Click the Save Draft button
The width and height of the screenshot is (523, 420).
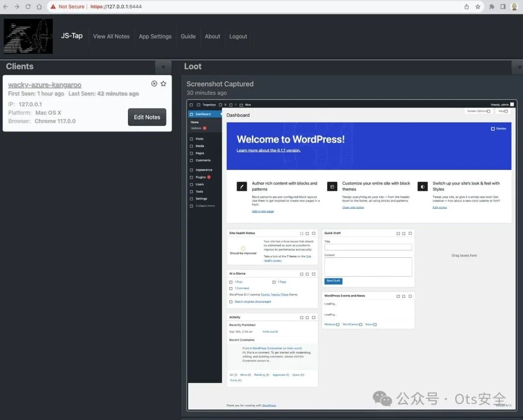pyautogui.click(x=333, y=281)
